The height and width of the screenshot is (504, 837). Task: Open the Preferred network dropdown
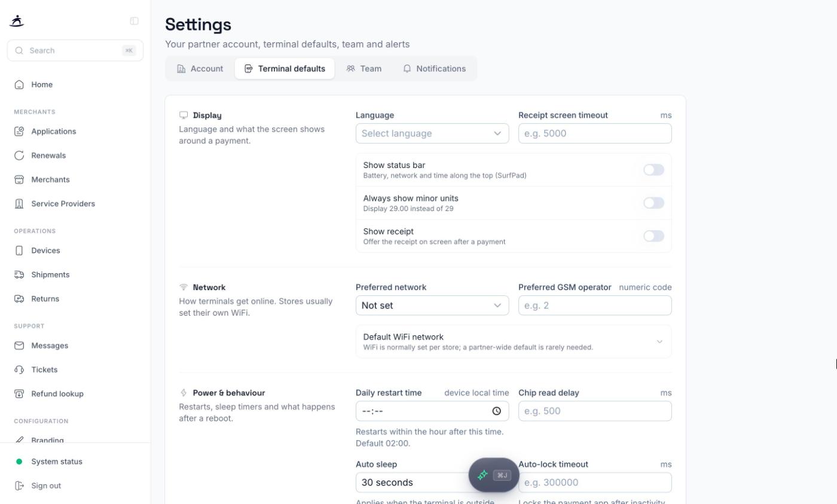click(432, 306)
